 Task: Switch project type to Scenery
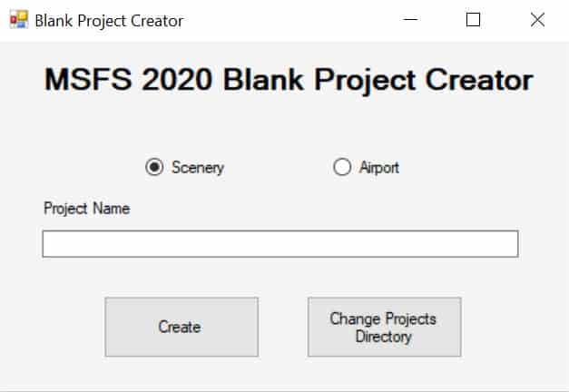click(154, 167)
